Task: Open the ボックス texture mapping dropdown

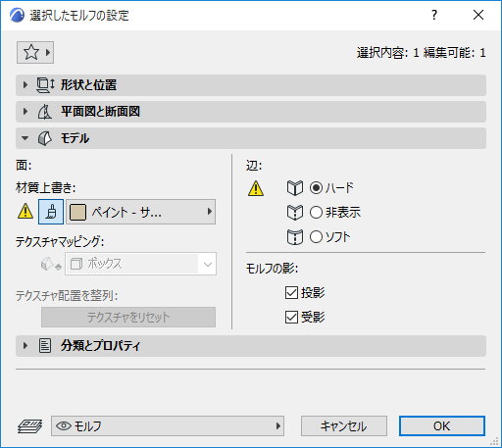Action: coord(140,264)
